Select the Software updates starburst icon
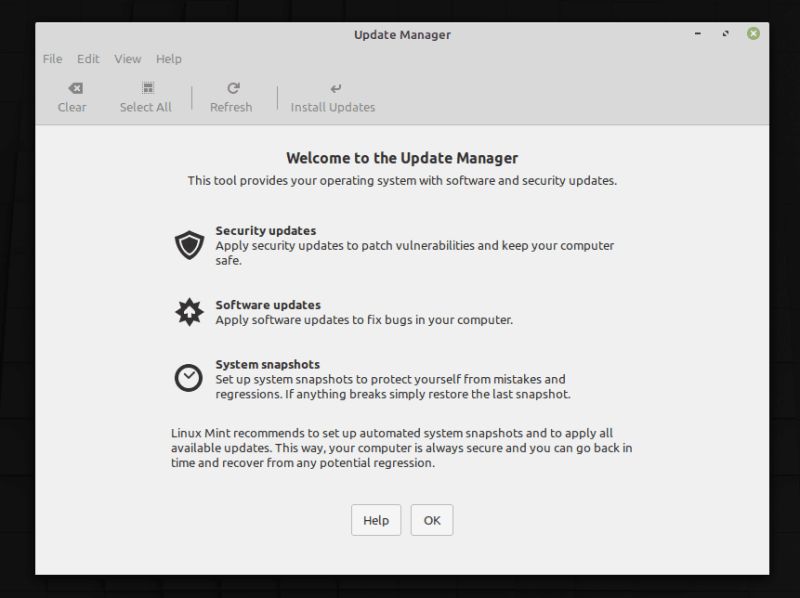Viewport: 800px width, 598px height. click(188, 310)
